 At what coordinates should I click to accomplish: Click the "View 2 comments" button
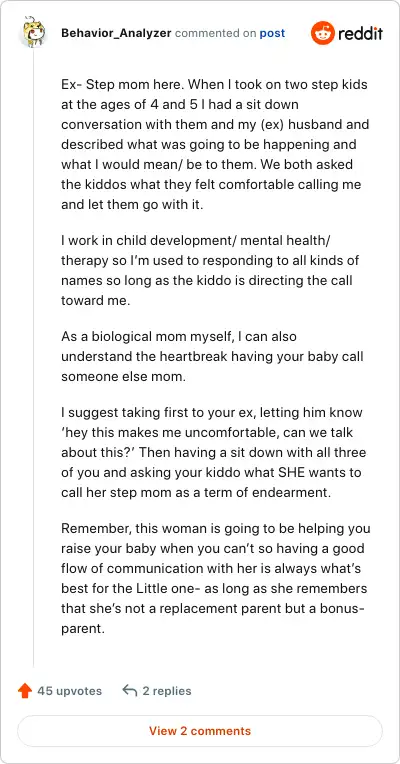click(200, 731)
